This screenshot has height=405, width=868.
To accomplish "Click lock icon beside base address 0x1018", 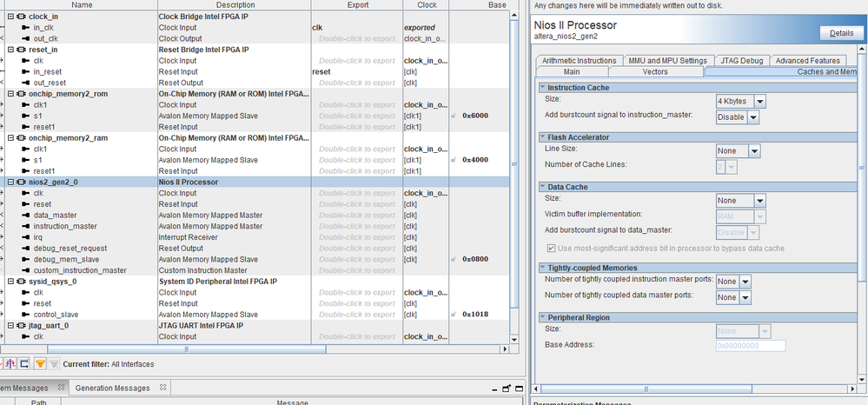I will 454,315.
